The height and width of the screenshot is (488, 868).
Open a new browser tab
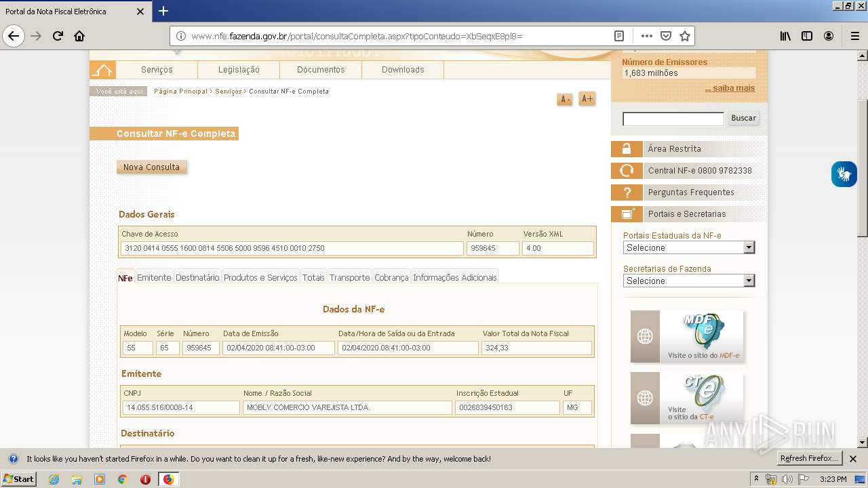(163, 11)
